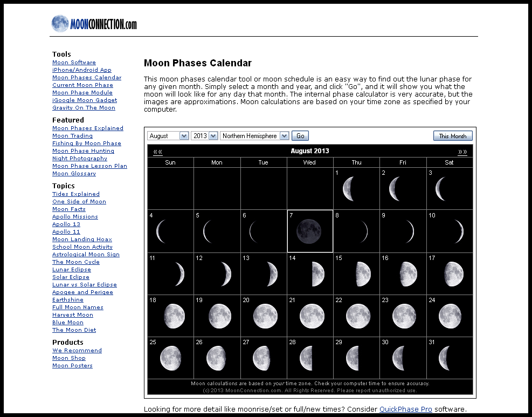Viewport: 532px width, 417px height.
Task: Click the moon image for August 18
Action: tap(175, 316)
